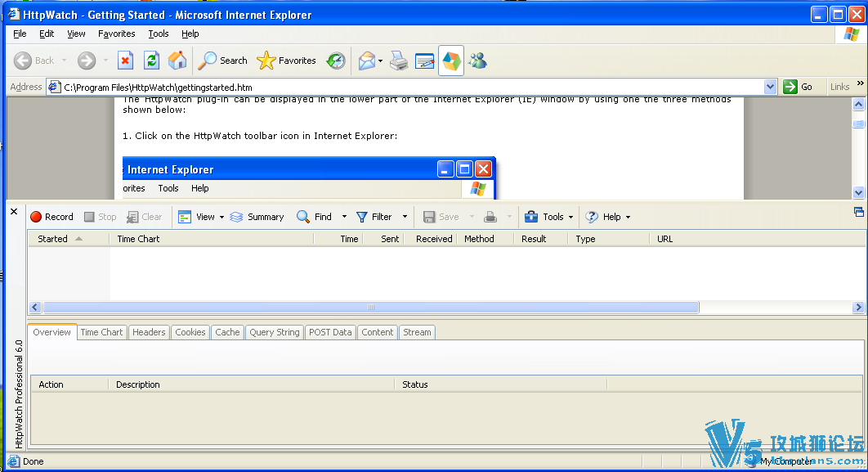Click the horizontal scrollbar in request grid

coord(370,308)
